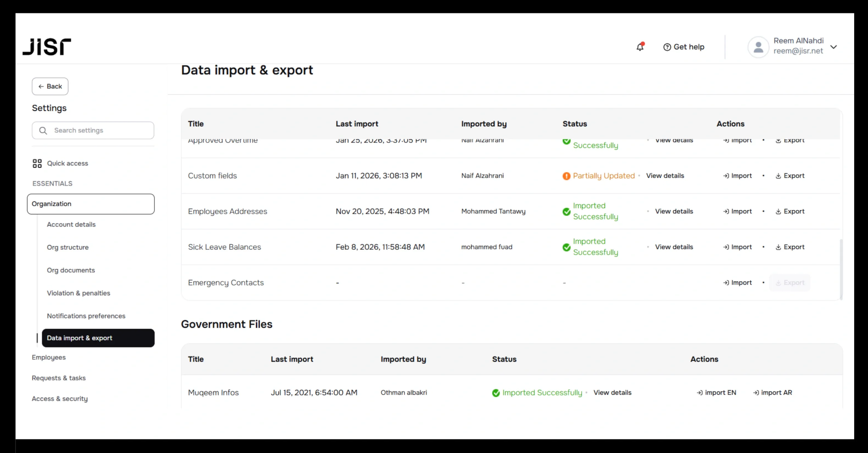Export the Employees Addresses data

pyautogui.click(x=790, y=211)
